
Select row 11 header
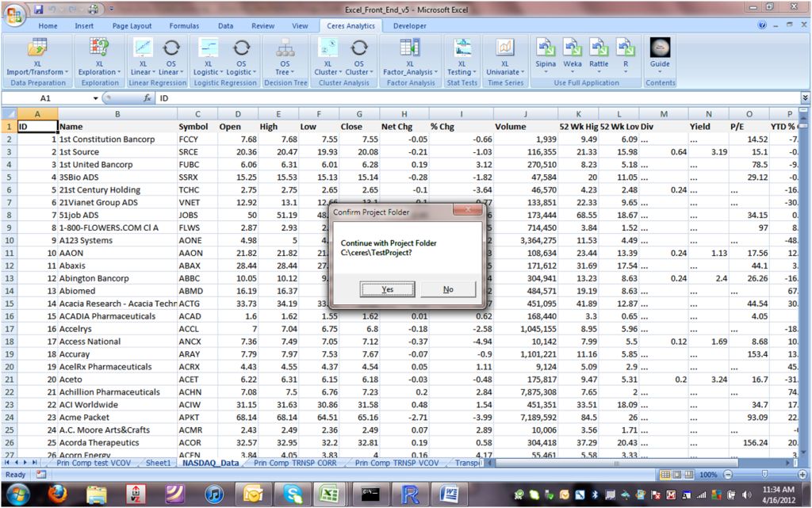click(10, 253)
